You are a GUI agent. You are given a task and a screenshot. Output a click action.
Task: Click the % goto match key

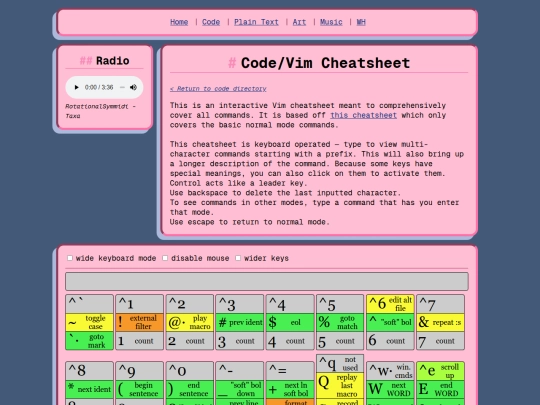[x=340, y=322]
